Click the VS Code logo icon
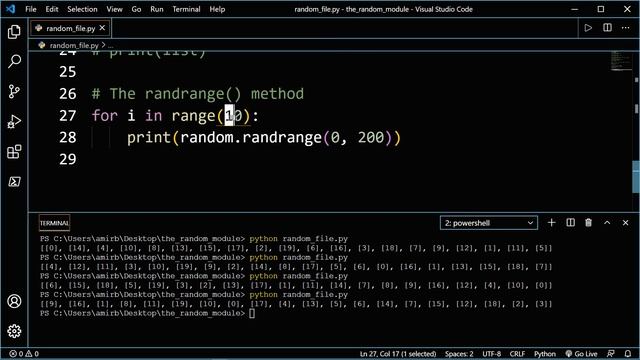 [11, 9]
